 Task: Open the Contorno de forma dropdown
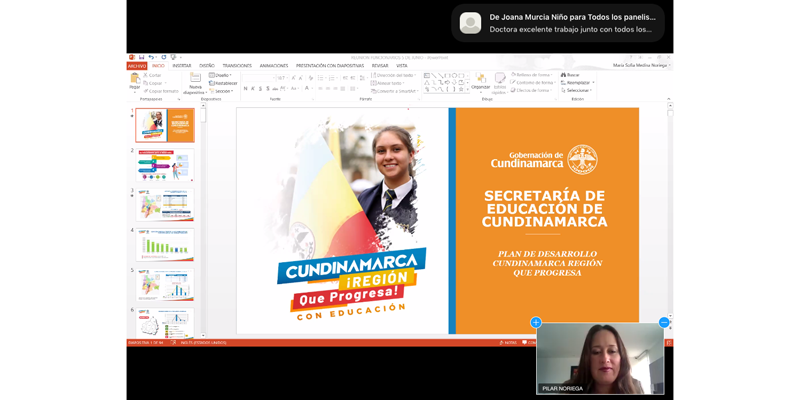coord(533,83)
